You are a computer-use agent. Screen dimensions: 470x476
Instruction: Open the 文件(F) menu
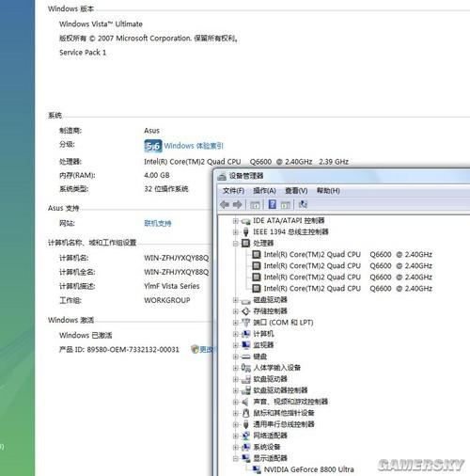233,191
